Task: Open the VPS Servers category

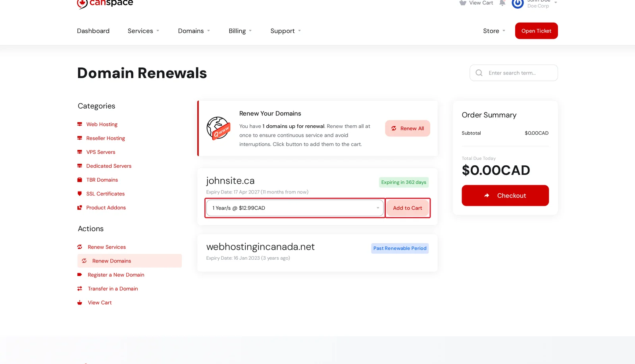Action: coord(101,152)
